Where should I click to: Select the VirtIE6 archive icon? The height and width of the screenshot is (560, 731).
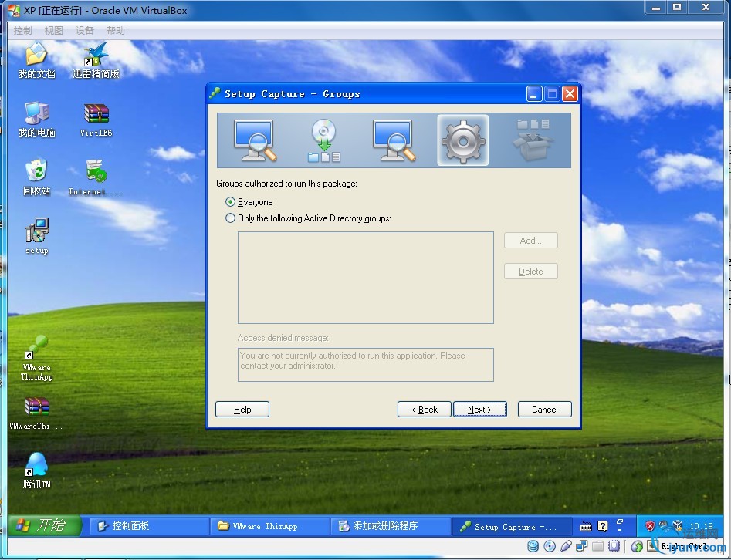pyautogui.click(x=96, y=120)
